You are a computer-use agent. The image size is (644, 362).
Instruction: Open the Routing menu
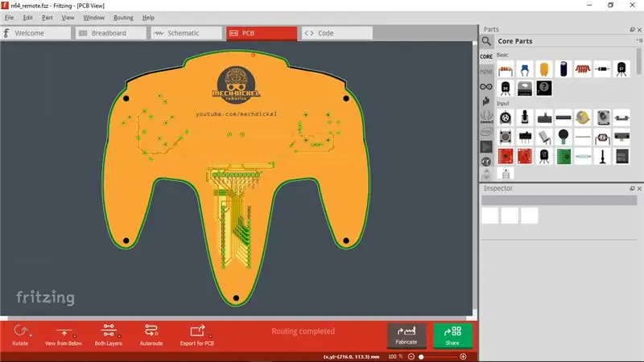[123, 18]
